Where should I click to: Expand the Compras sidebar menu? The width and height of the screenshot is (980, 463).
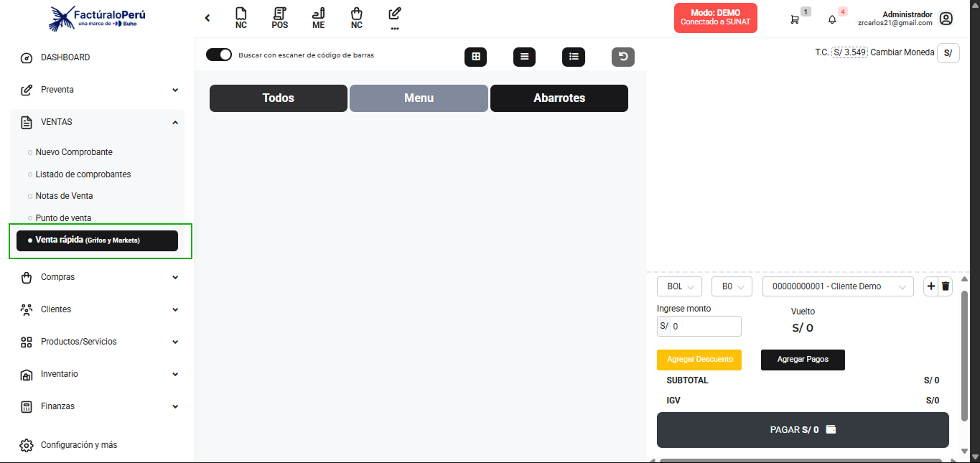coord(99,277)
